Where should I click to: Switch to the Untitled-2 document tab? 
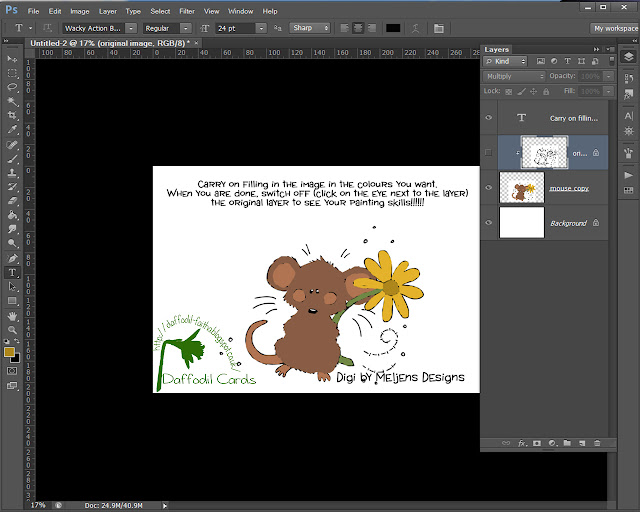point(110,43)
